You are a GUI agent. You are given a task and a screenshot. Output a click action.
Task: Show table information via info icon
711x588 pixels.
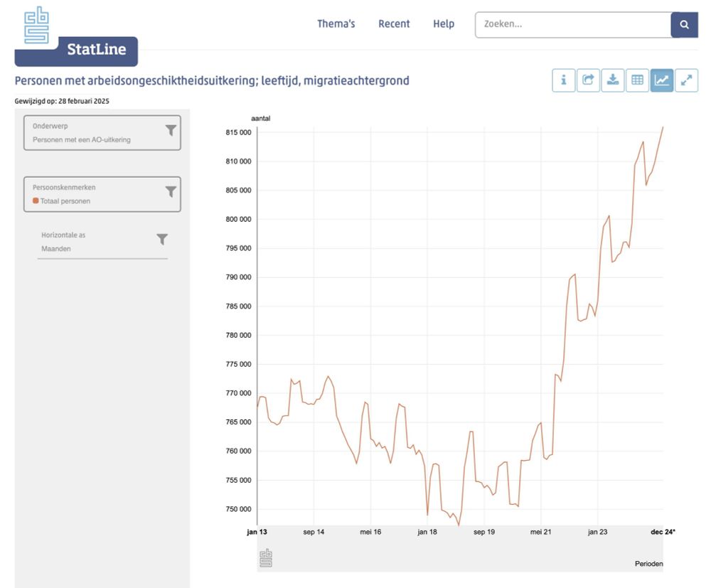point(564,80)
